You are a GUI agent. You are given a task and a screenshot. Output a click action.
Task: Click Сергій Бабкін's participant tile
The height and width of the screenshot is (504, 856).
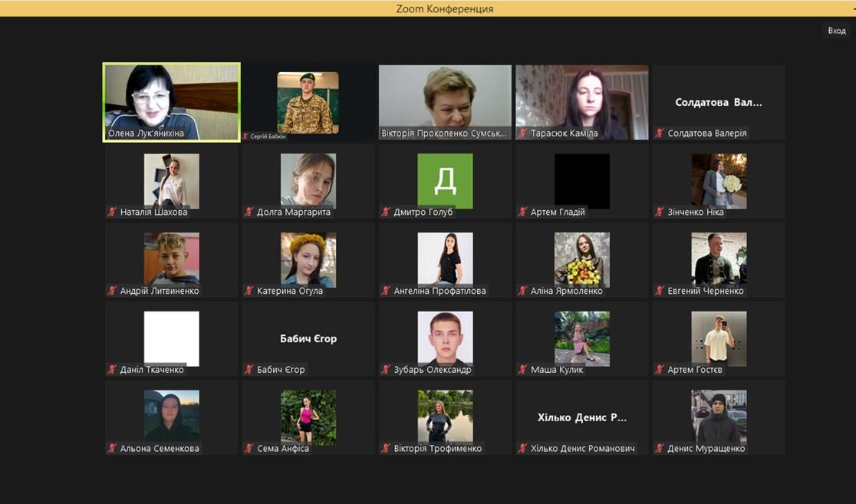pos(308,102)
